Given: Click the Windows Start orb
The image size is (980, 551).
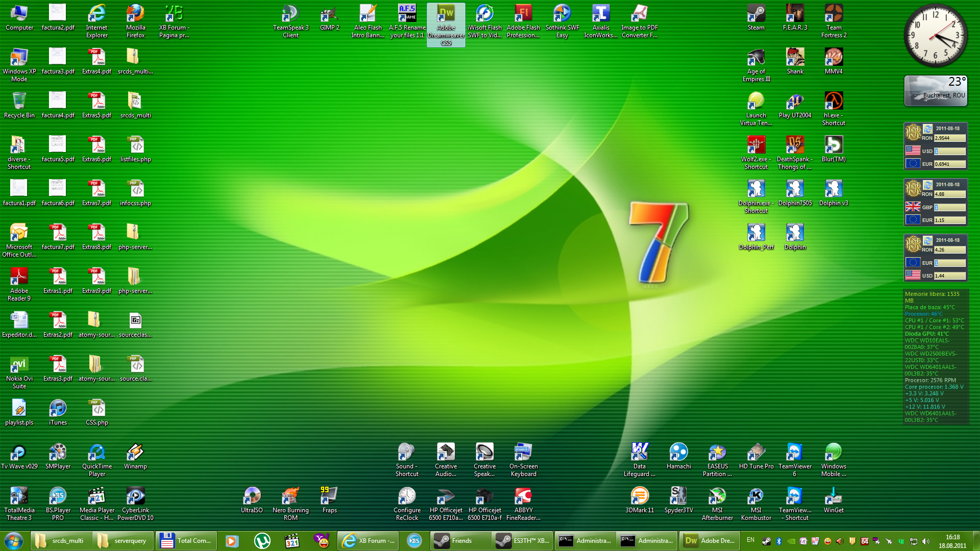Looking at the screenshot, I should click(x=14, y=540).
